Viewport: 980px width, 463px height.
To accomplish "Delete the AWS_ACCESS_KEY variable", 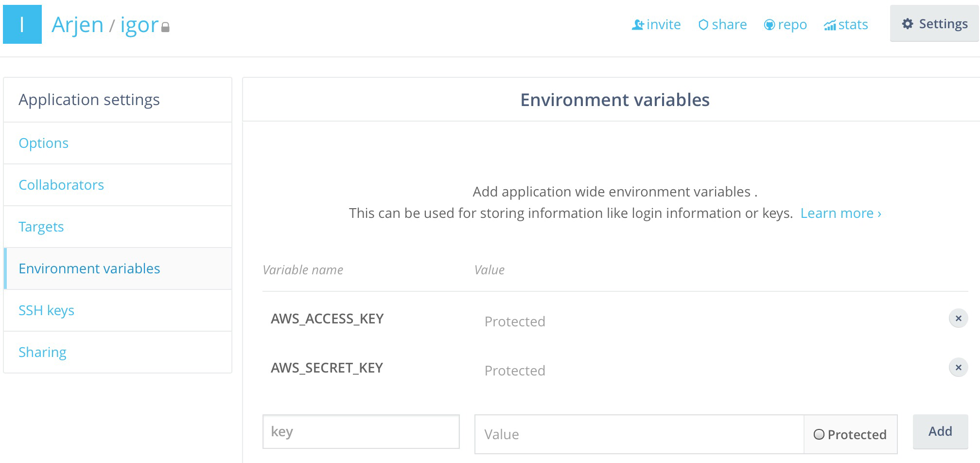I will pos(958,319).
